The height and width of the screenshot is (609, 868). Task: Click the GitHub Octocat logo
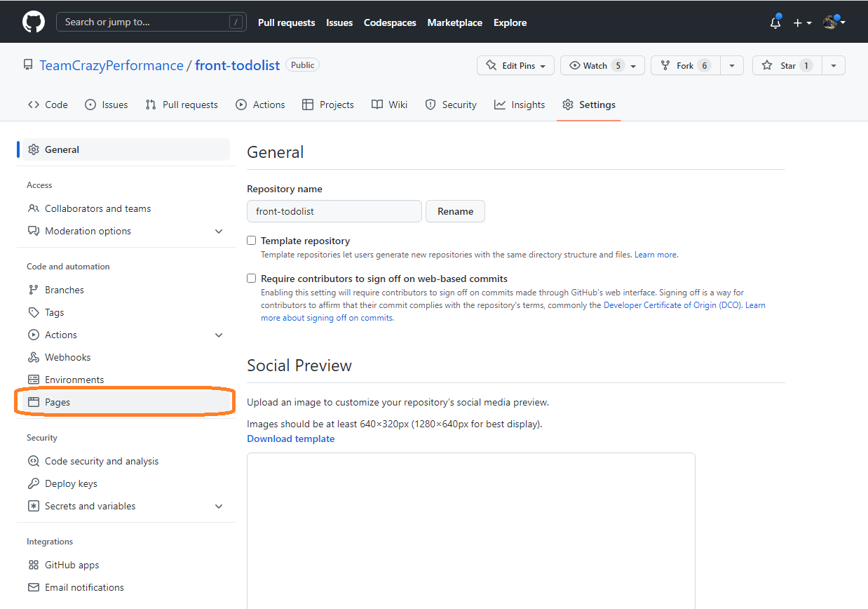[x=34, y=22]
